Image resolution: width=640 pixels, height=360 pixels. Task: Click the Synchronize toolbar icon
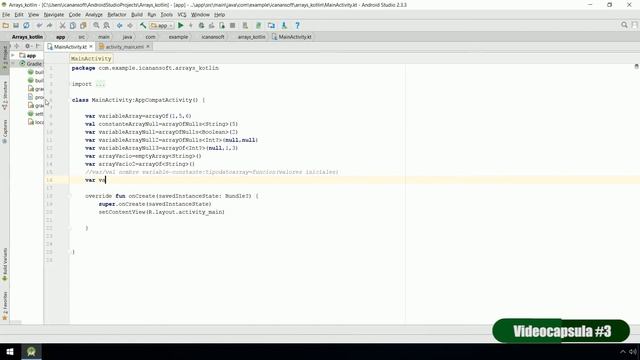pos(26,25)
